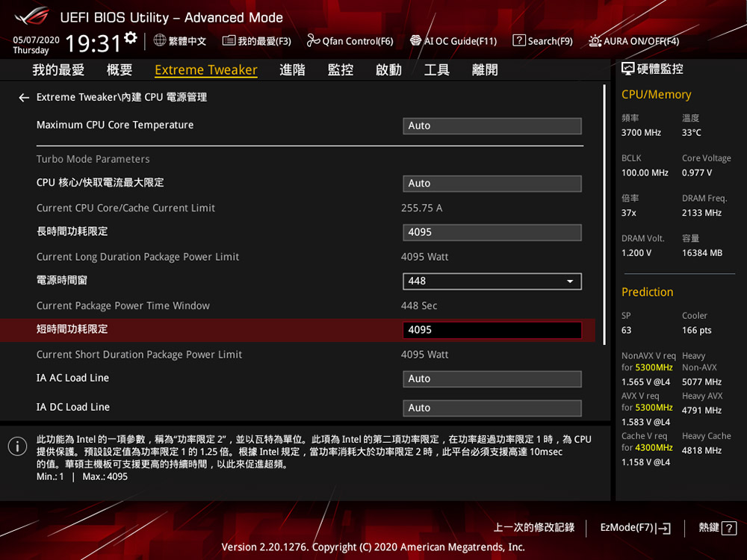This screenshot has width=747, height=560.
Task: Click the 1.158 V @L4 cache value
Action: (x=645, y=462)
